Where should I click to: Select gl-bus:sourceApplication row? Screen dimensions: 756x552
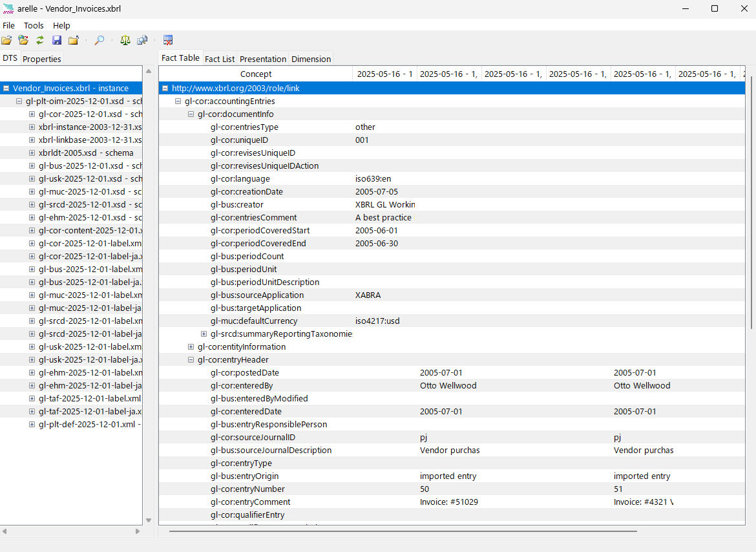[x=452, y=295]
